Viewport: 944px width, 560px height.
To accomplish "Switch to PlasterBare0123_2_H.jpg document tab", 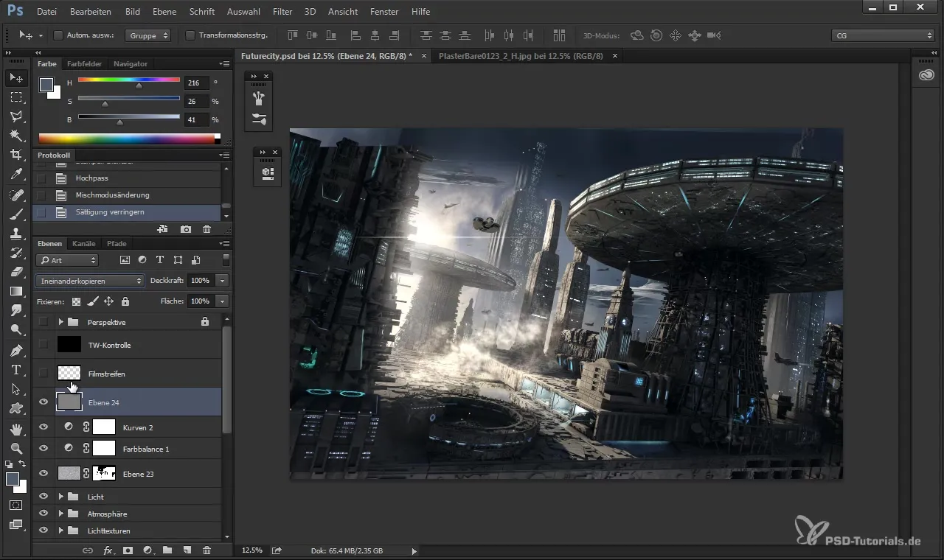I will point(521,56).
